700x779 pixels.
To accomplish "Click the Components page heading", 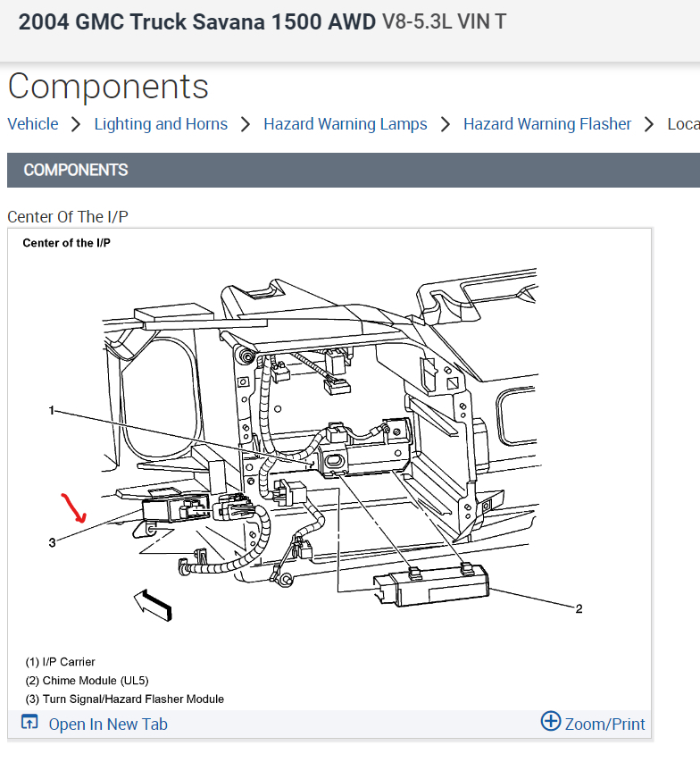I will pos(108,87).
